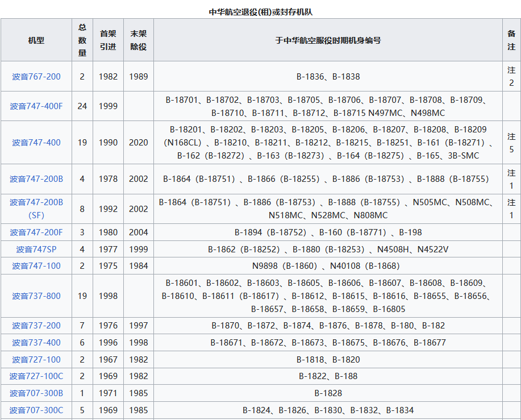Screen dimensions: 521x420
Task: Select the 注2 note in 767-200 row
Action: tap(511, 76)
